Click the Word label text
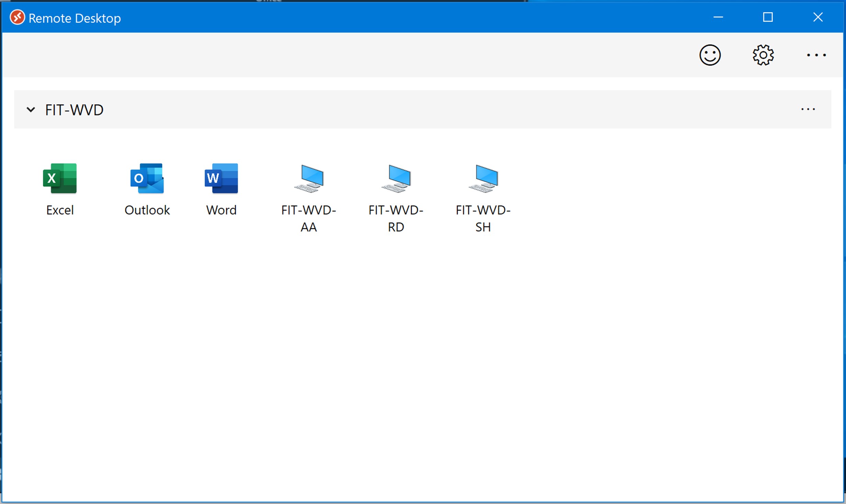This screenshot has height=504, width=846. click(221, 210)
